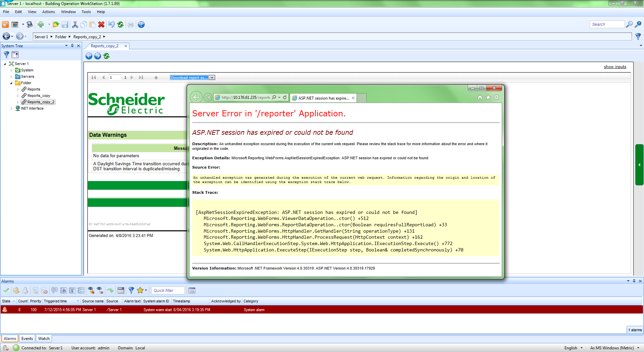Click the green accept-assignment arrow icon
The height and width of the screenshot is (352, 644).
pyautogui.click(x=110, y=290)
